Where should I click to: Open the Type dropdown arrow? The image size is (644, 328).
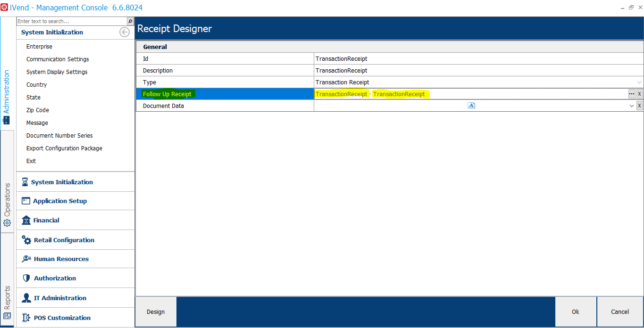click(639, 82)
